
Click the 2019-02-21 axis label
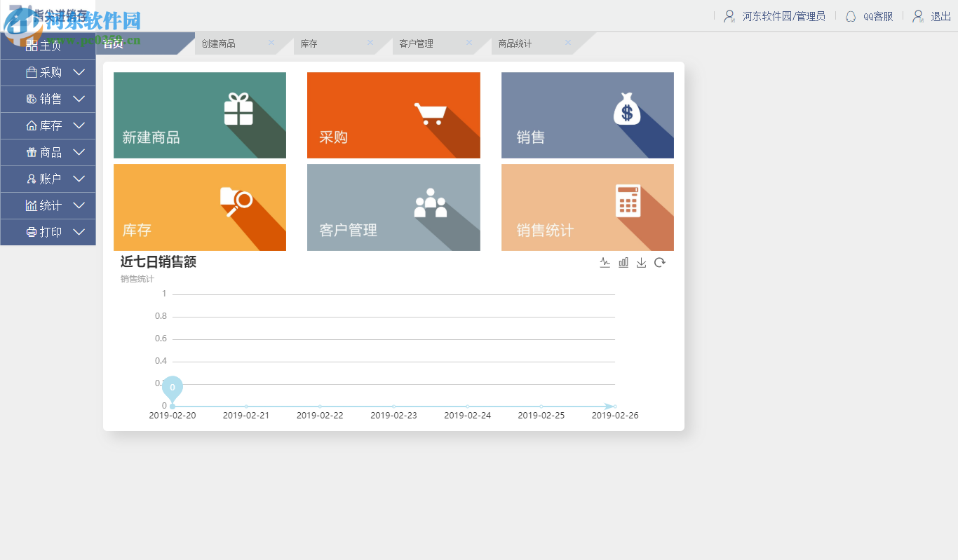(246, 416)
